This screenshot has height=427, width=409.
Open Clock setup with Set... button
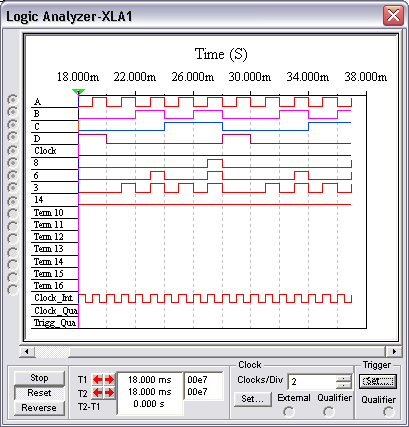(x=252, y=399)
